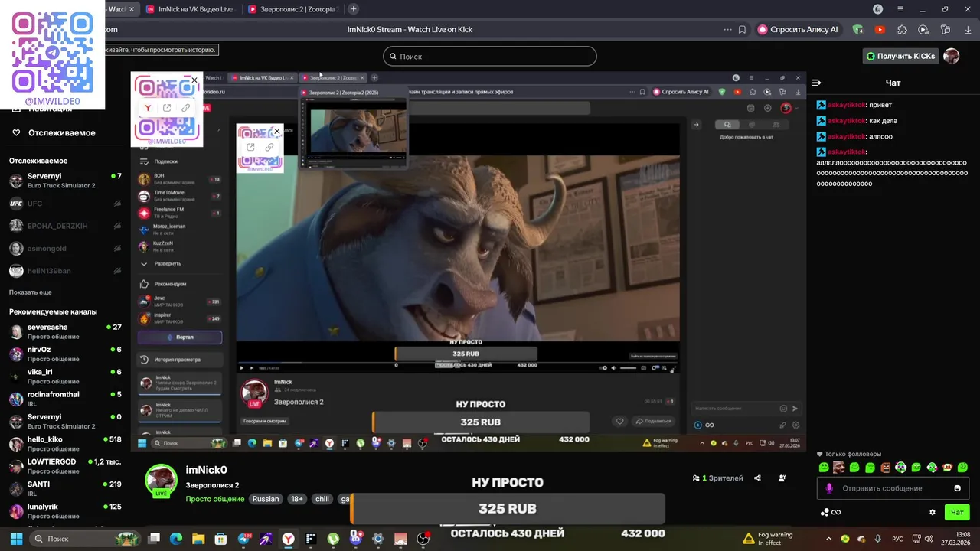Share the stream via share icon
The image size is (980, 551).
click(x=757, y=478)
